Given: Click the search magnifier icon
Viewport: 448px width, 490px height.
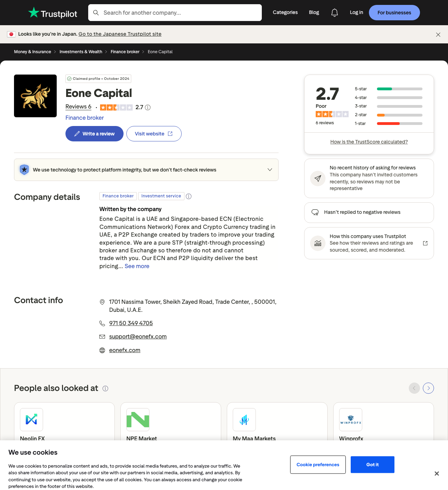Looking at the screenshot, I should tap(96, 13).
